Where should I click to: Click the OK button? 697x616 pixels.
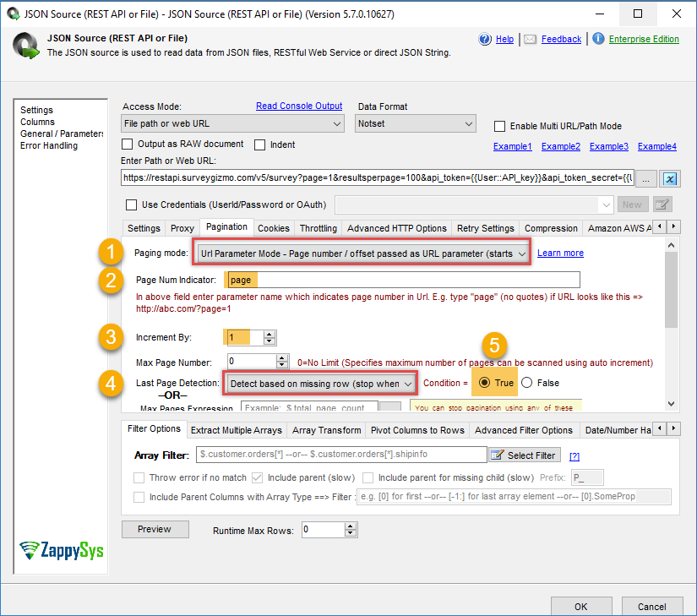(581, 607)
